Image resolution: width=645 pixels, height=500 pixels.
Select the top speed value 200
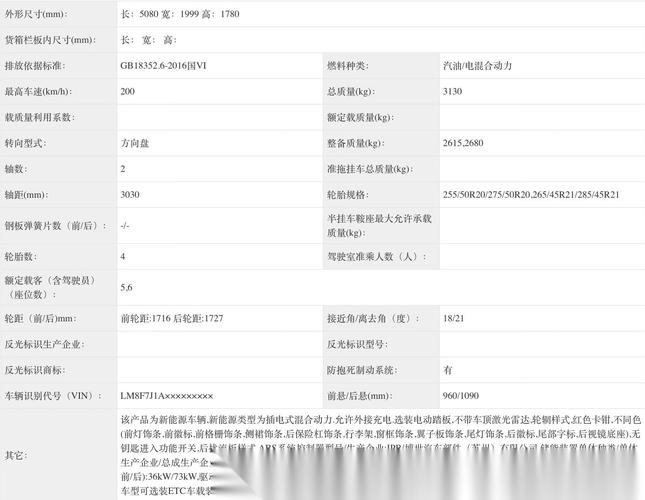coord(128,91)
